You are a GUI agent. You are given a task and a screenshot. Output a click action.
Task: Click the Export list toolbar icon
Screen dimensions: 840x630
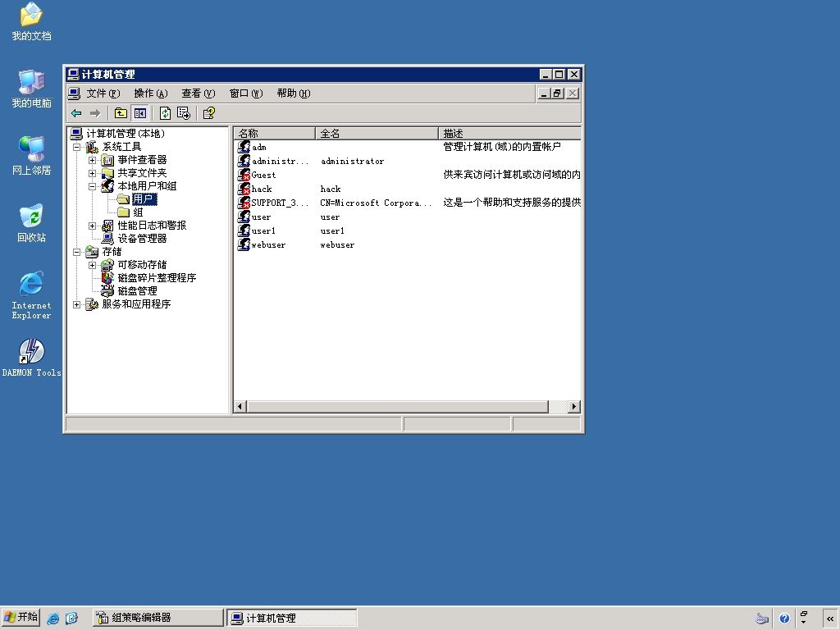click(x=184, y=113)
